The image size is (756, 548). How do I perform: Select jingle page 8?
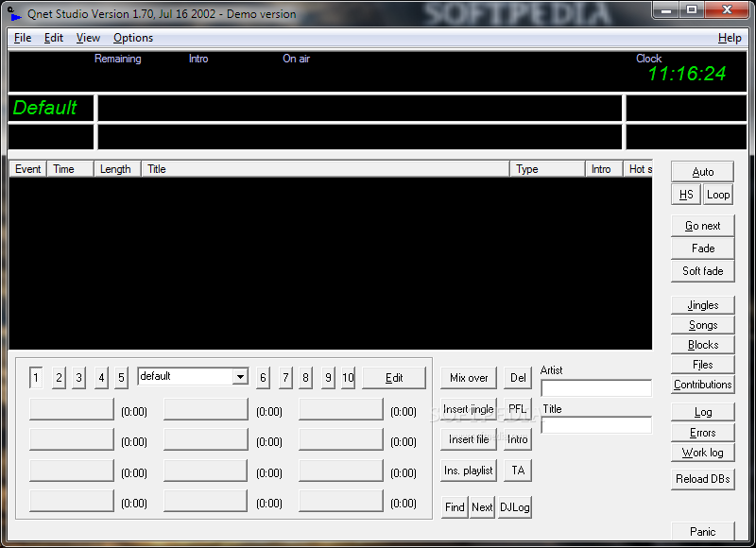pos(305,377)
